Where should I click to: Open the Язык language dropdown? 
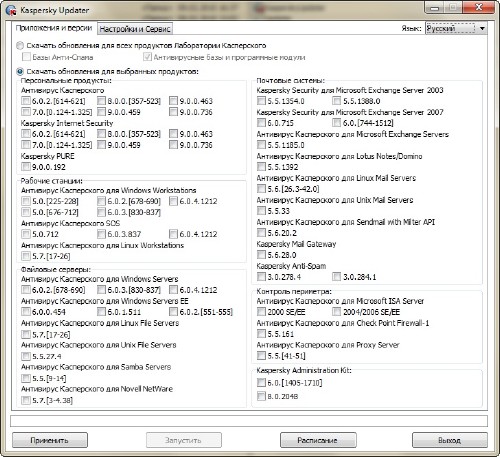(456, 28)
